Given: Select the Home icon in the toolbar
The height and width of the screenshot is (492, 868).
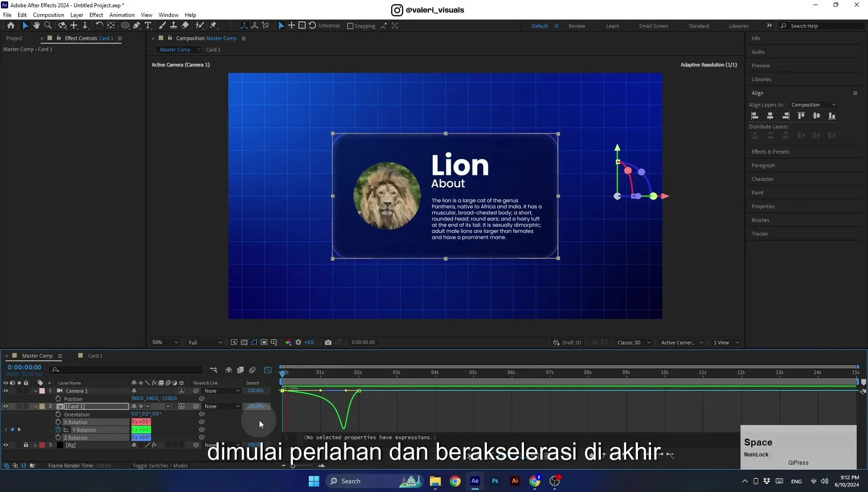Looking at the screenshot, I should tap(11, 26).
